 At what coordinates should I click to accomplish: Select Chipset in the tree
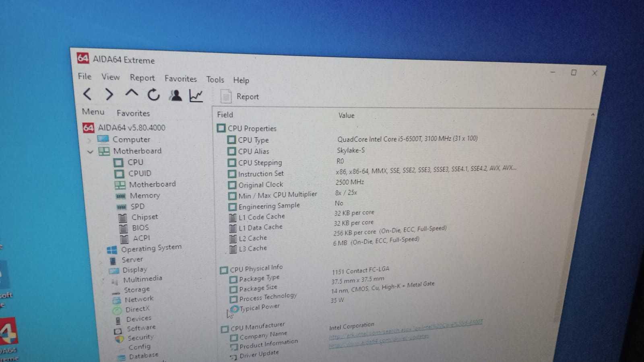pyautogui.click(x=144, y=217)
